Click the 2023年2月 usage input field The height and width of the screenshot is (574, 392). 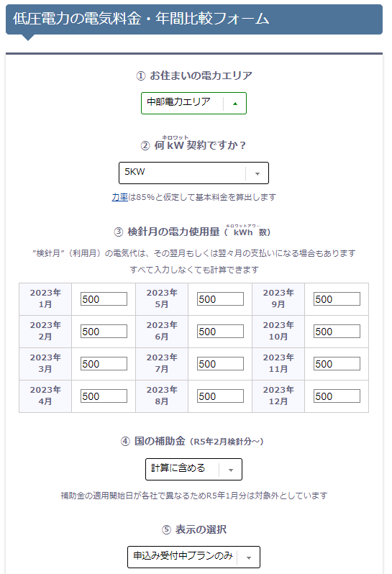point(104,332)
